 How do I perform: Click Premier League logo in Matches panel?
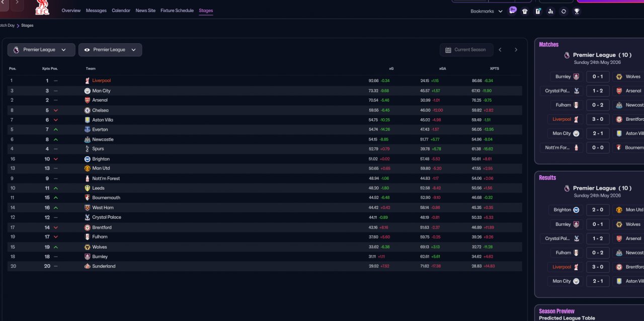click(567, 55)
